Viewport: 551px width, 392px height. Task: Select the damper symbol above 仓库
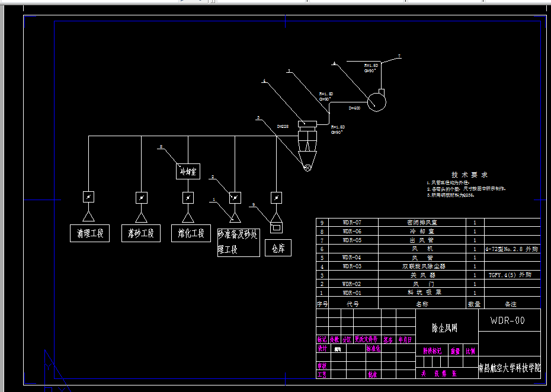tap(276, 197)
